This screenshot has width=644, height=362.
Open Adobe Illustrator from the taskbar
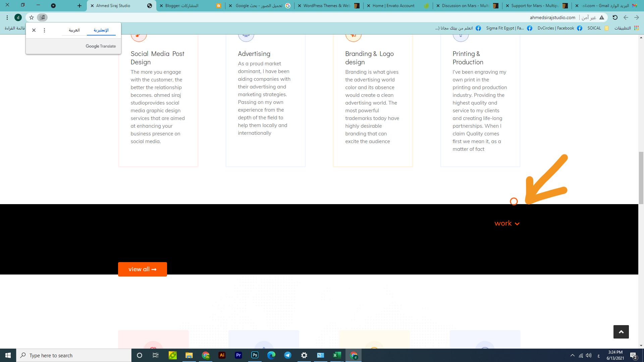click(x=222, y=355)
